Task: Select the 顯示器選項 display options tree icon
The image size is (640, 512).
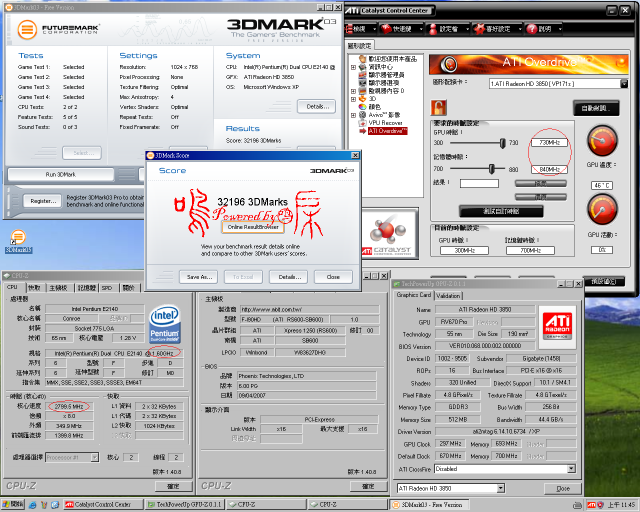Action: (x=362, y=82)
